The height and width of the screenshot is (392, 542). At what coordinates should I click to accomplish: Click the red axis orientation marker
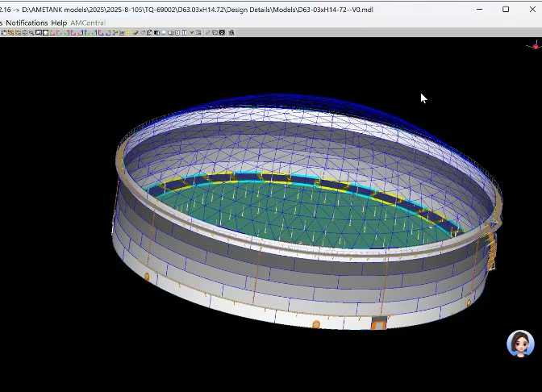tap(534, 46)
